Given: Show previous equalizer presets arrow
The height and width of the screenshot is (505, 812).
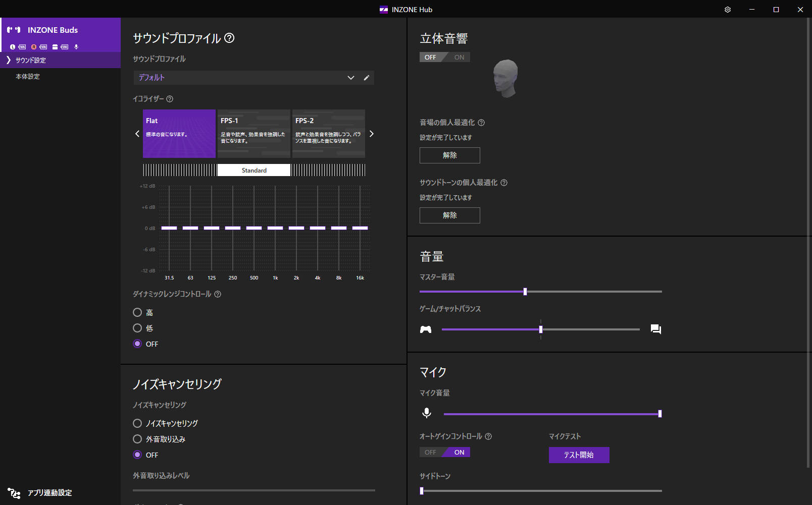Looking at the screenshot, I should point(137,134).
